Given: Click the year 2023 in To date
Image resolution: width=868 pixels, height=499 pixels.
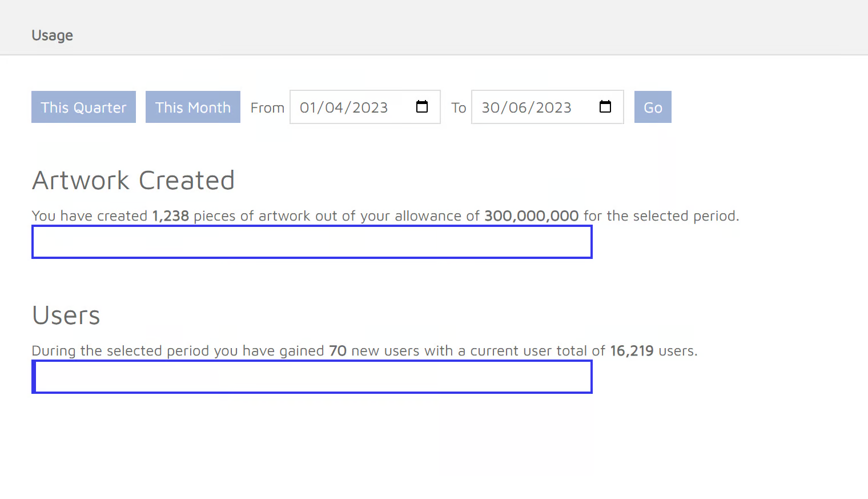Looking at the screenshot, I should [553, 107].
